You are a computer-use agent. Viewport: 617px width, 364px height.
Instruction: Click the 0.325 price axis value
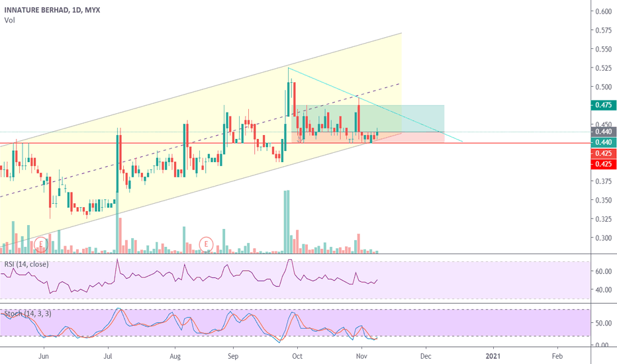coord(603,219)
